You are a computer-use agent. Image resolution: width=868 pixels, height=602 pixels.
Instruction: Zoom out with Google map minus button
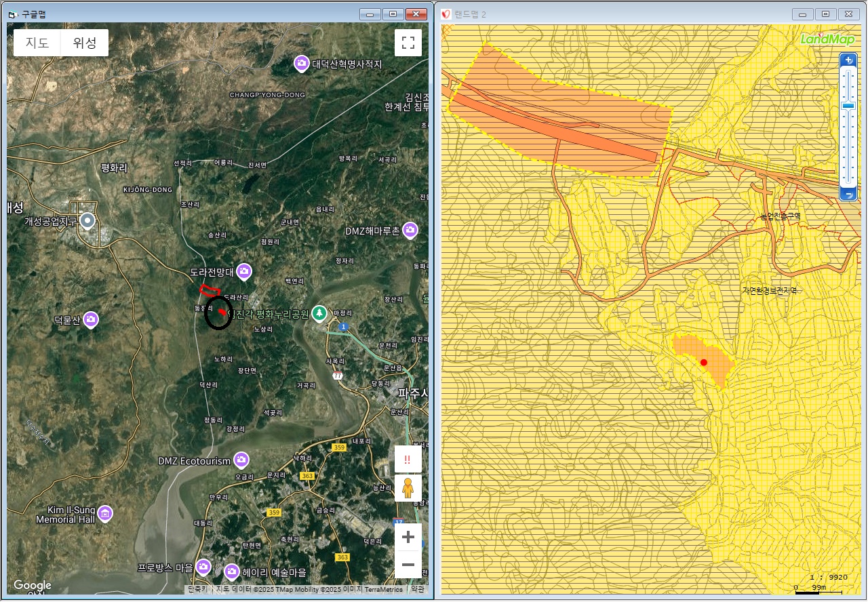[408, 564]
